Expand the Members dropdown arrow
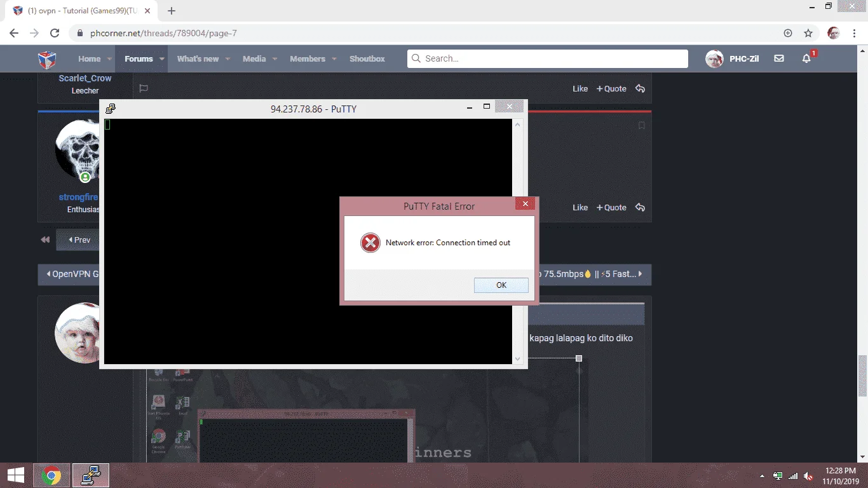This screenshot has height=488, width=868. pyautogui.click(x=335, y=58)
